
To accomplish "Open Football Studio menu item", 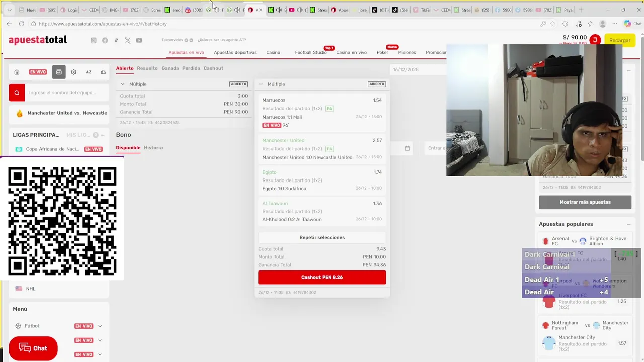I will point(310,52).
